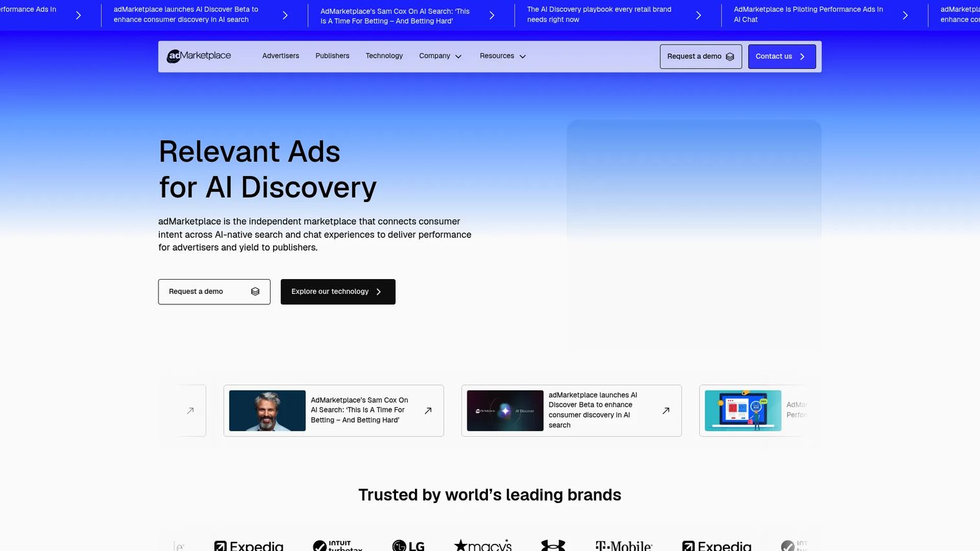This screenshot has height=551, width=980.
Task: Open the Advertisers nav item
Action: tap(280, 56)
